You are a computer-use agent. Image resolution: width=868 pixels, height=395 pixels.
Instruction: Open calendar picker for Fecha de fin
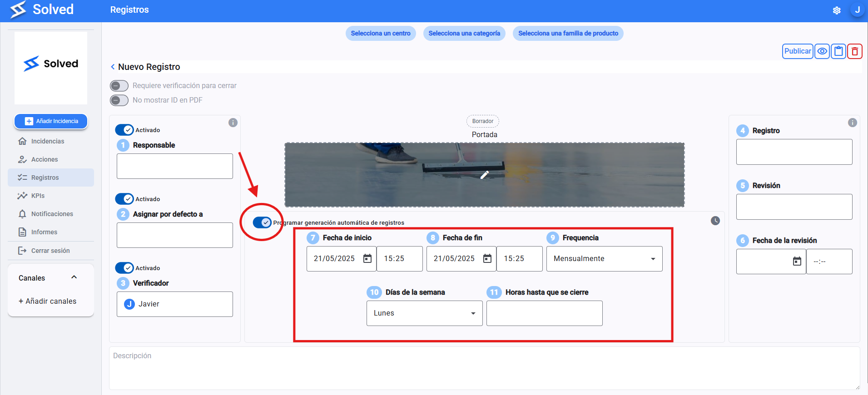[x=487, y=258]
